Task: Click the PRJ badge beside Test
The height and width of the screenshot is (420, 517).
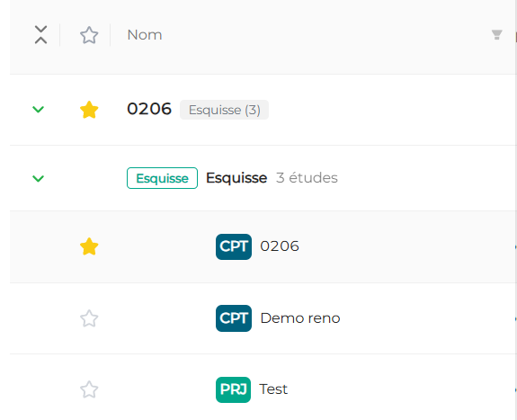Action: click(x=233, y=389)
